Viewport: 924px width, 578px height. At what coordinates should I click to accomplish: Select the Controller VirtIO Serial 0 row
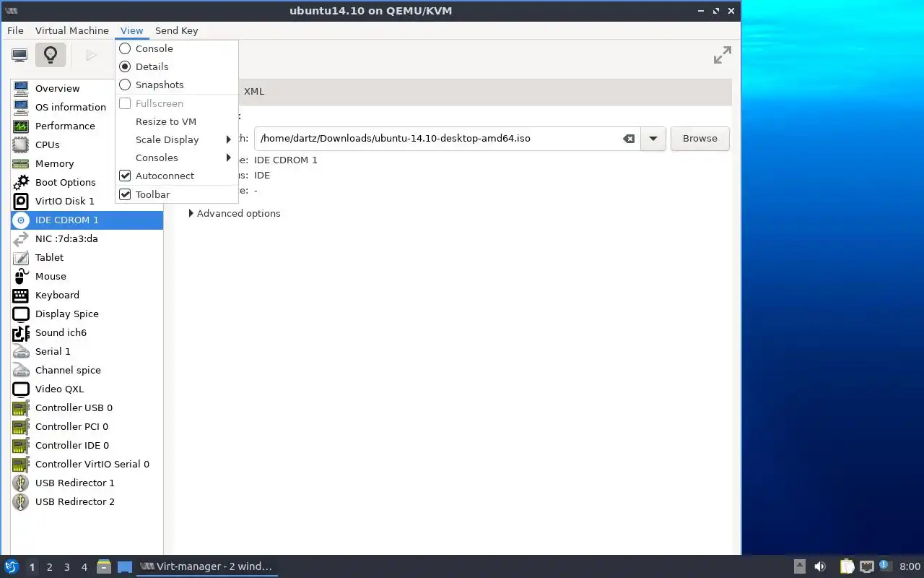[x=87, y=464]
